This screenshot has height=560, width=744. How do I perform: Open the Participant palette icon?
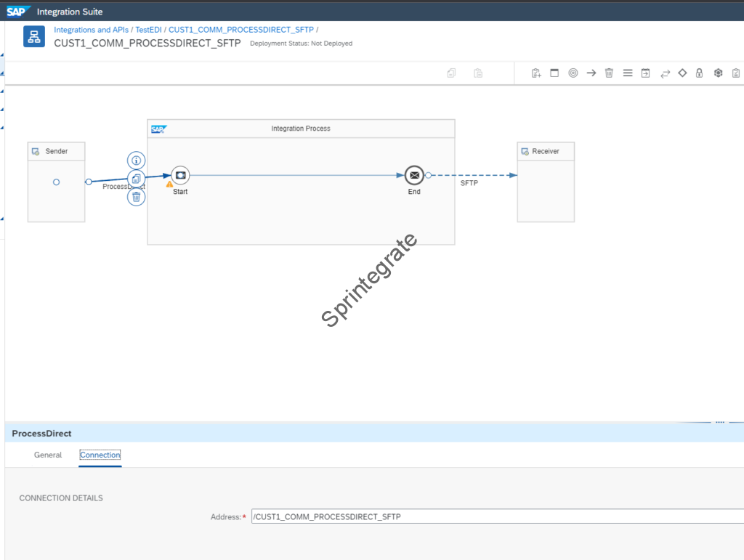tap(536, 73)
